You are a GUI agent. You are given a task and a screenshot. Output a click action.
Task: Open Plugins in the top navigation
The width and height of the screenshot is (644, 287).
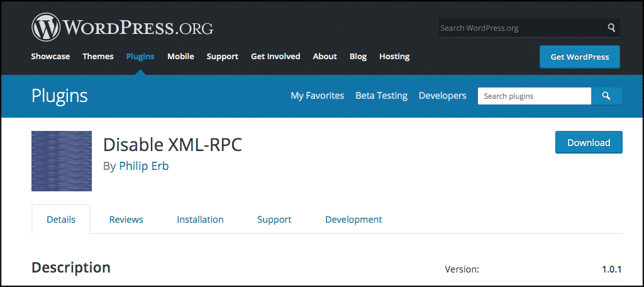(x=140, y=57)
